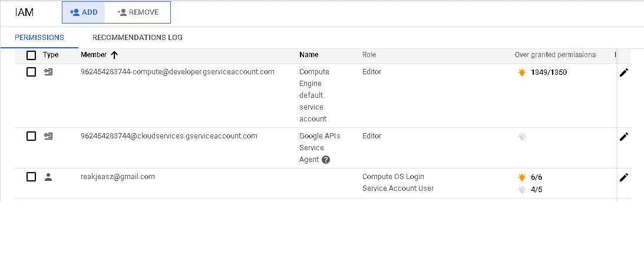
Task: Sort by the Name column header
Action: (308, 55)
